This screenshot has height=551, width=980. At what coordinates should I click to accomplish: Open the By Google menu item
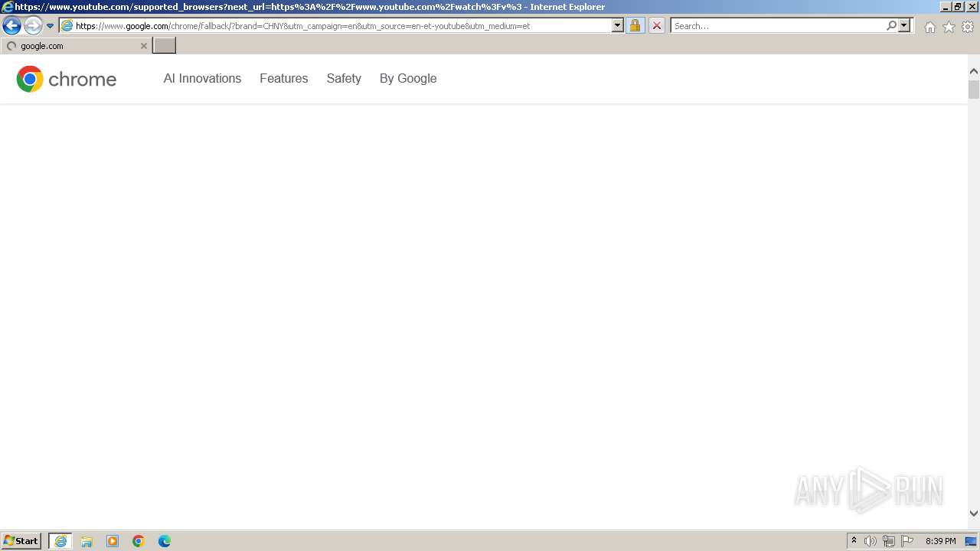click(x=408, y=78)
